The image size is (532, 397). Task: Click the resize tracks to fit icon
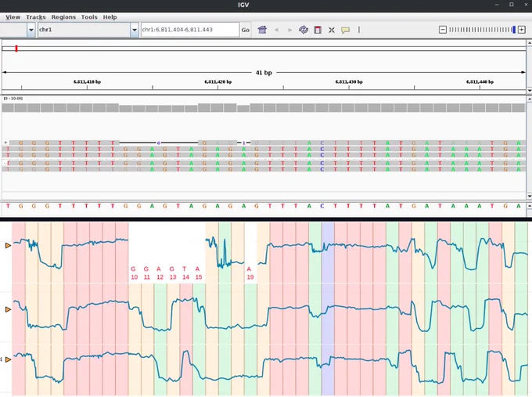point(332,30)
